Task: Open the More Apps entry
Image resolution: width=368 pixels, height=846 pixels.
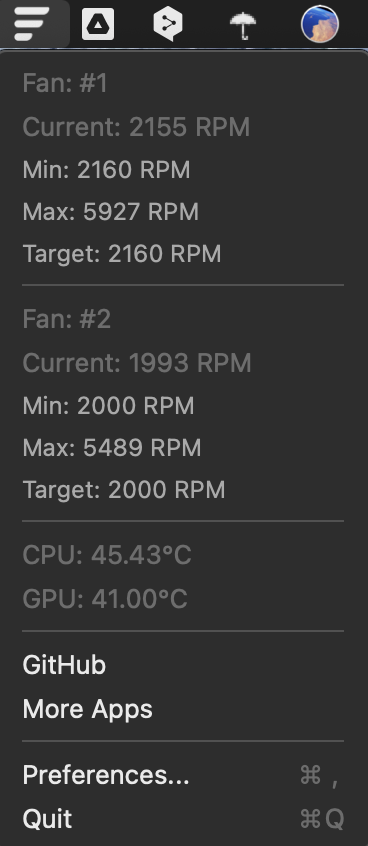Action: tap(184, 709)
